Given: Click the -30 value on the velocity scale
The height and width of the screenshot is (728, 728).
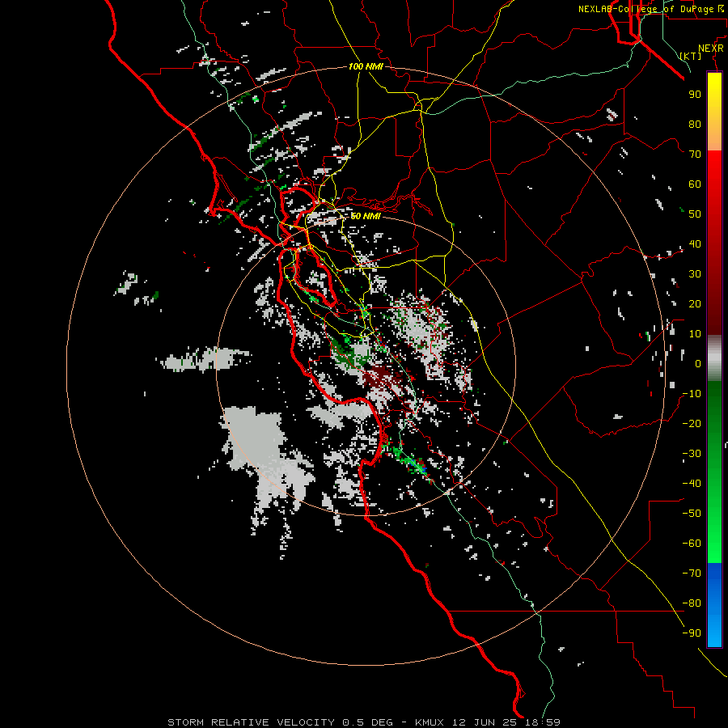Looking at the screenshot, I should click(x=692, y=454).
